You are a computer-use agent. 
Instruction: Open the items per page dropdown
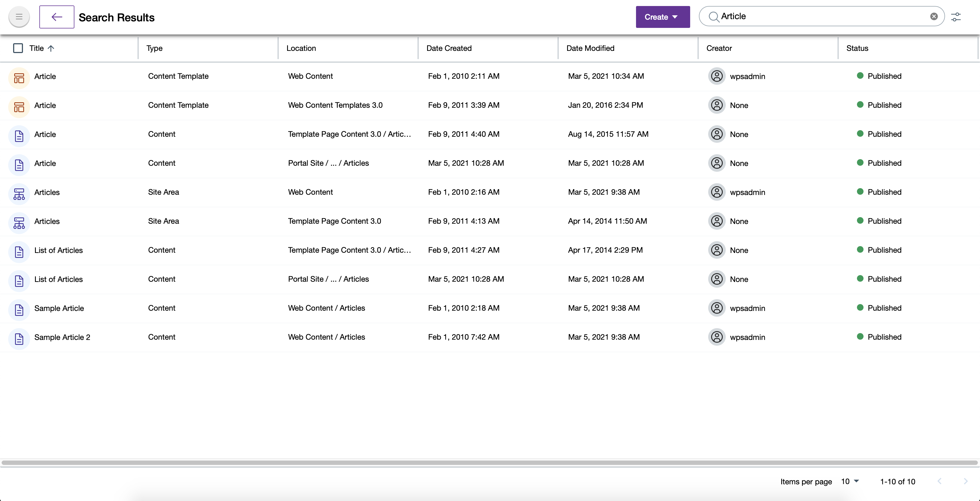pos(850,482)
